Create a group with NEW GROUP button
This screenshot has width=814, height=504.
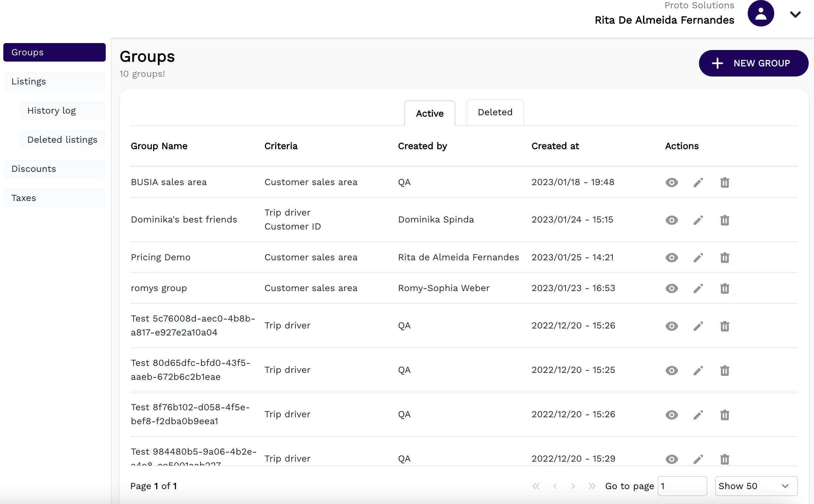(x=753, y=63)
